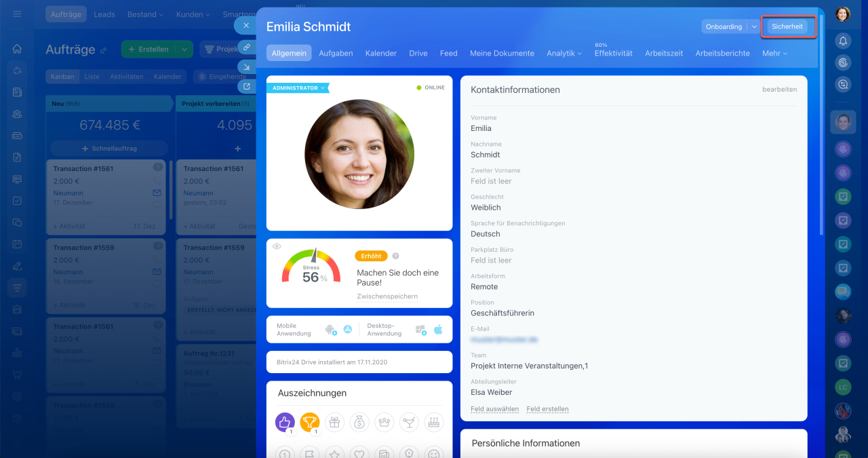Click the Schnellauftrag button

(x=108, y=148)
